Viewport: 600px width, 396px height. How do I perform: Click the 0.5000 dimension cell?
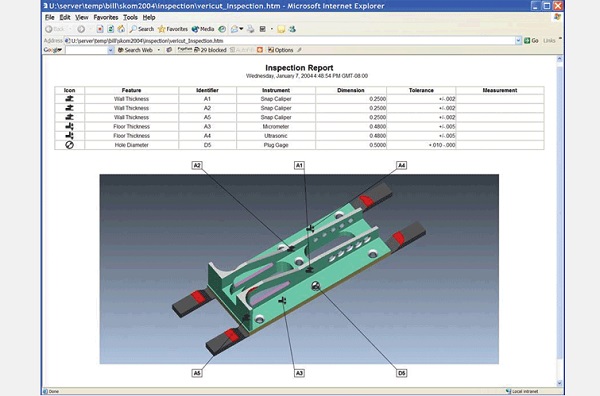click(x=351, y=145)
